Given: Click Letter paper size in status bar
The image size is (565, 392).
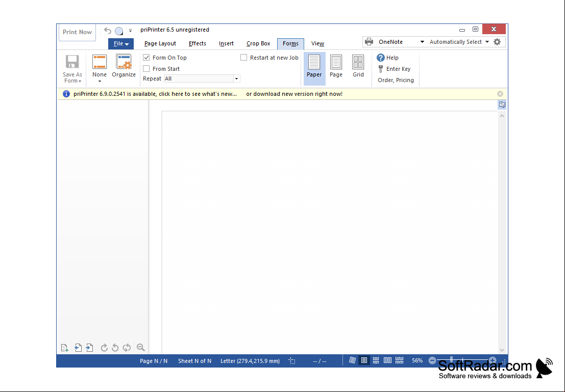Looking at the screenshot, I should click(250, 361).
